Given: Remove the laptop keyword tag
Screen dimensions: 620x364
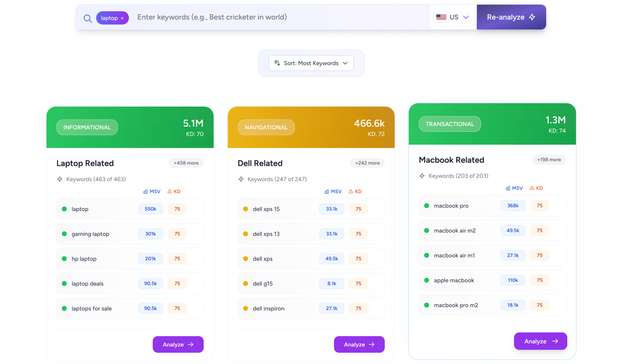Looking at the screenshot, I should [122, 18].
